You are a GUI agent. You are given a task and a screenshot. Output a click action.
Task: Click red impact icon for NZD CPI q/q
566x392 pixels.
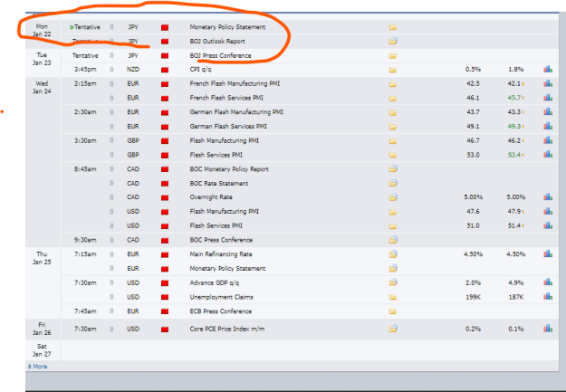click(x=165, y=70)
